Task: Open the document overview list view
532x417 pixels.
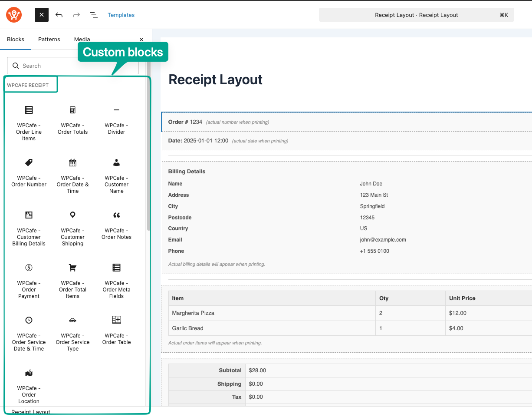Action: click(93, 15)
